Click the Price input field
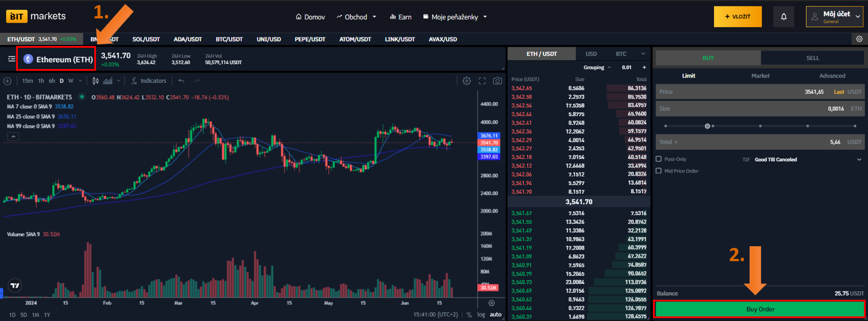Screen dimensions: 868x321 (x=760, y=92)
